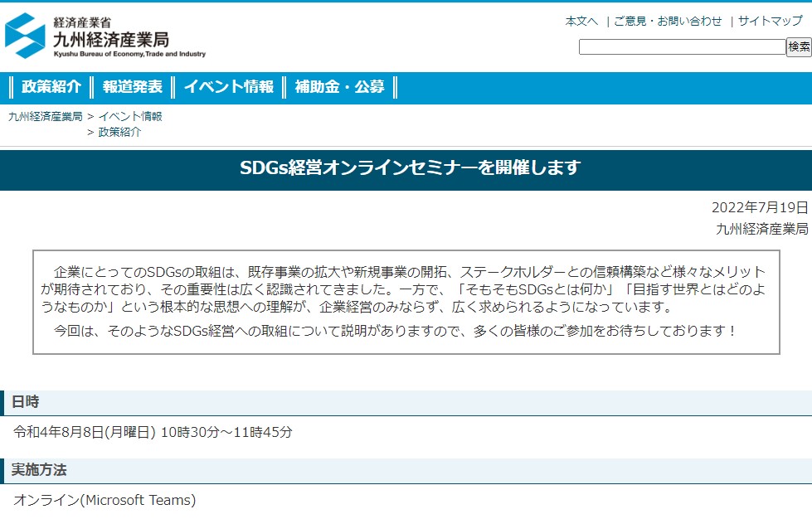This screenshot has width=812, height=519.
Task: Click 政策紹介 in the breadcrumb trail
Action: [x=119, y=133]
